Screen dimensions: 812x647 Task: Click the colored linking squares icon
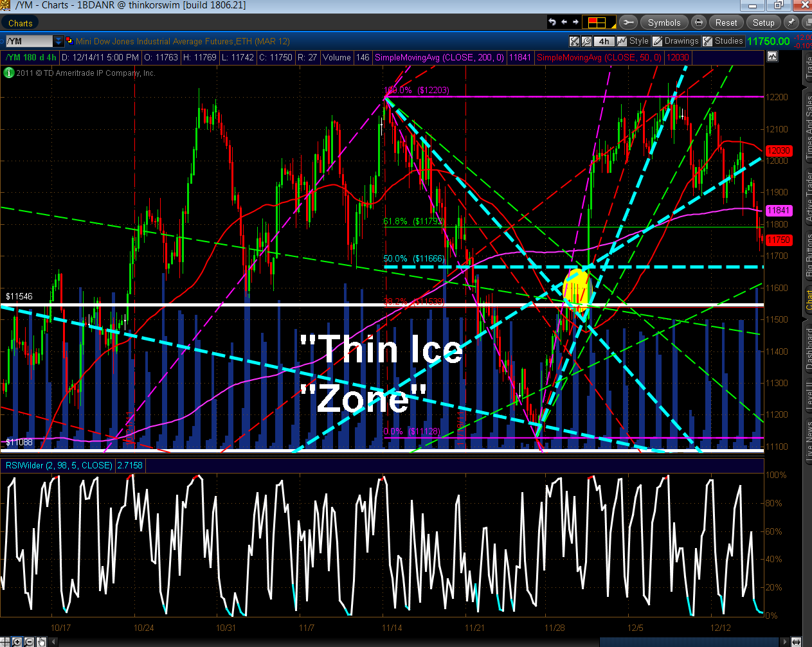click(69, 40)
